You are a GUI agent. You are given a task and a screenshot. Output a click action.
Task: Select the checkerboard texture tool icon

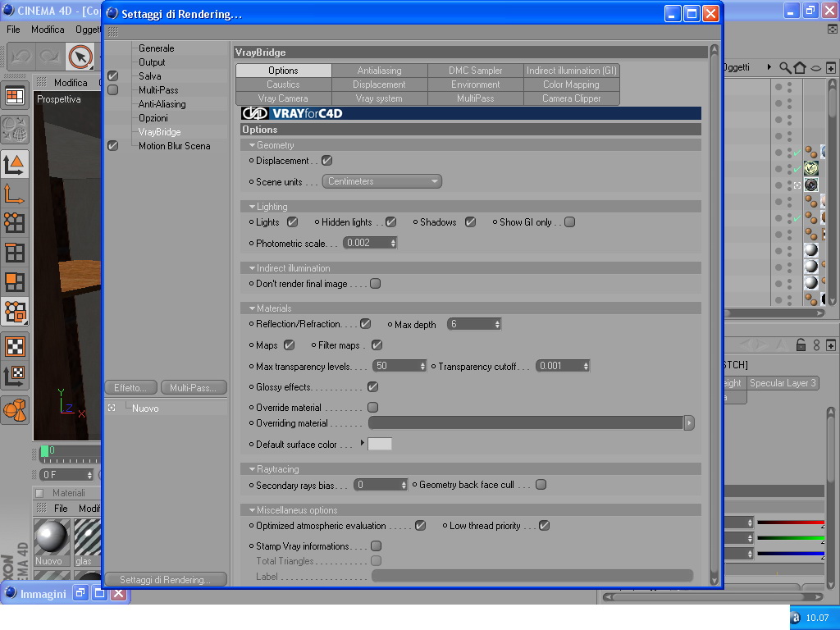(15, 347)
